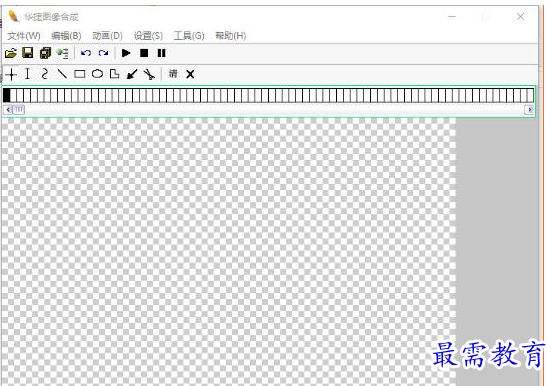The image size is (554, 386).
Task: Click the green arrow list import icon
Action: [x=63, y=53]
